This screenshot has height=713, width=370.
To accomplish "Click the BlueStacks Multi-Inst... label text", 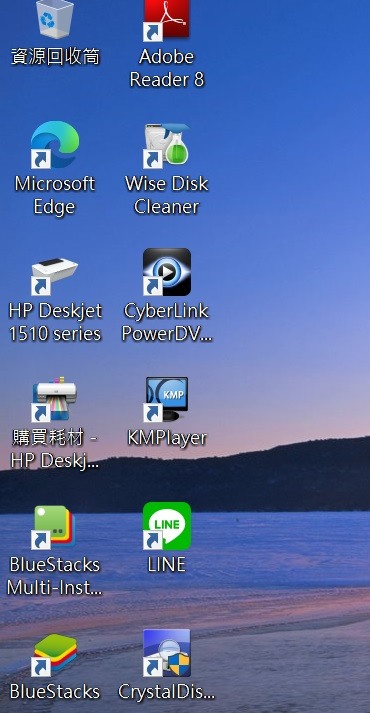I will pyautogui.click(x=55, y=577).
